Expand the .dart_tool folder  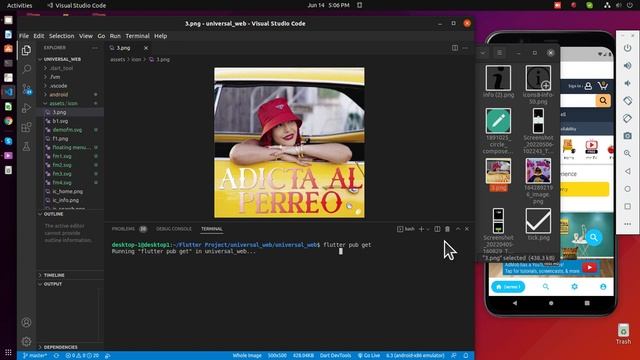coord(62,68)
